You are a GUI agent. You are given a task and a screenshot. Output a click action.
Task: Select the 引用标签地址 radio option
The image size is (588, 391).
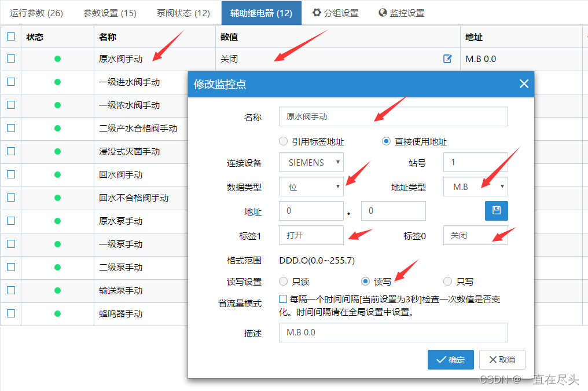pyautogui.click(x=283, y=141)
